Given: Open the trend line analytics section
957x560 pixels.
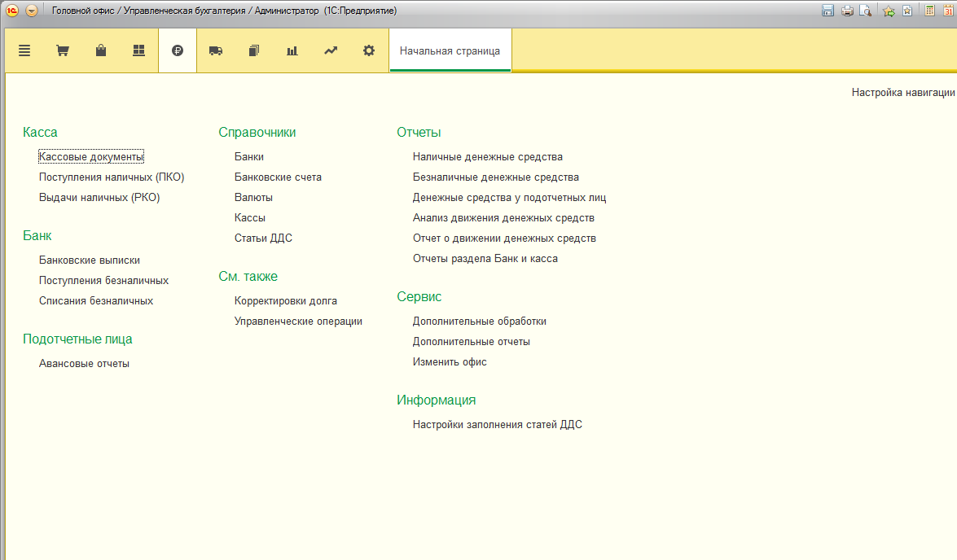Looking at the screenshot, I should coord(331,50).
